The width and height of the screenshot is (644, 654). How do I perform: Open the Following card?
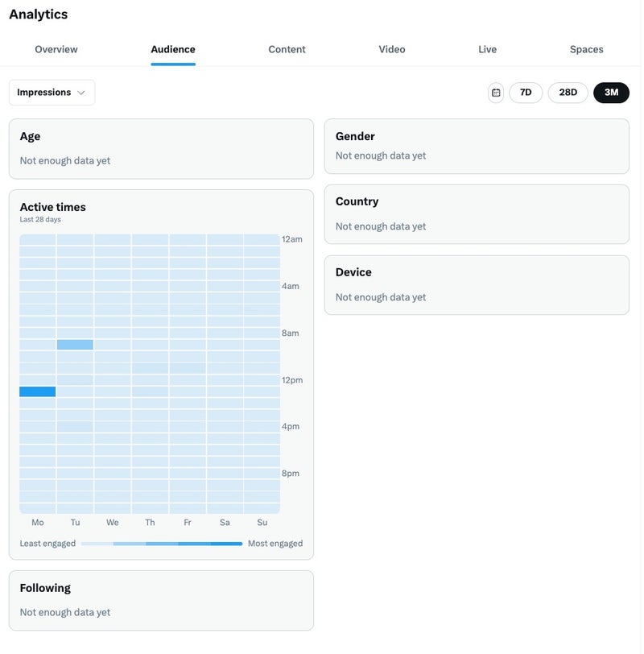(x=161, y=600)
